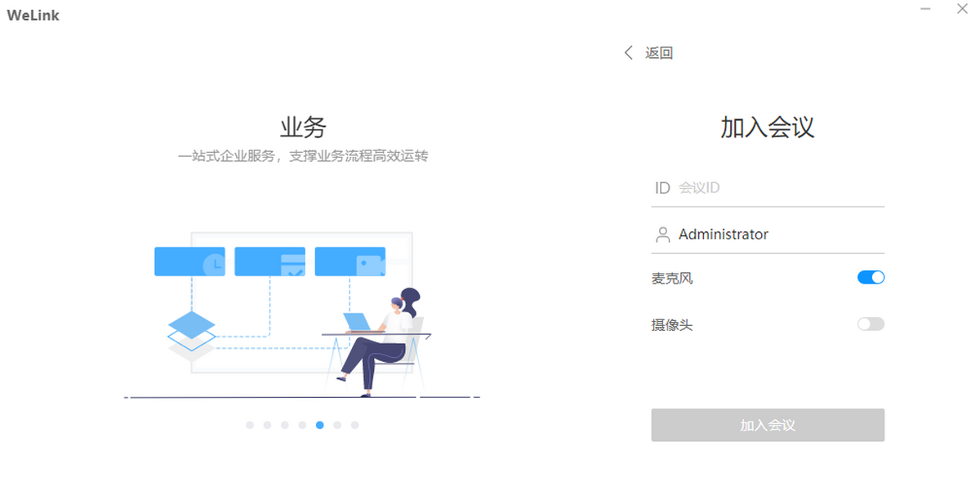Go to the last carousel dot

tap(354, 425)
